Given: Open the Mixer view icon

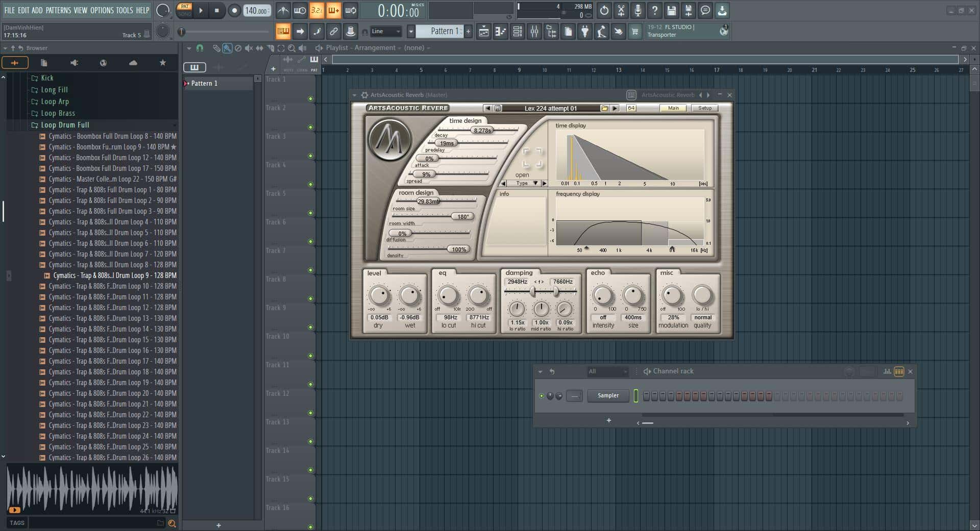Looking at the screenshot, I should pyautogui.click(x=534, y=32).
